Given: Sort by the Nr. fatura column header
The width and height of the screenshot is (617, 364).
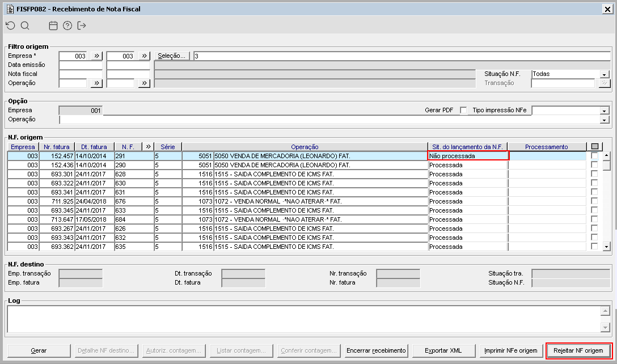Looking at the screenshot, I should click(57, 147).
